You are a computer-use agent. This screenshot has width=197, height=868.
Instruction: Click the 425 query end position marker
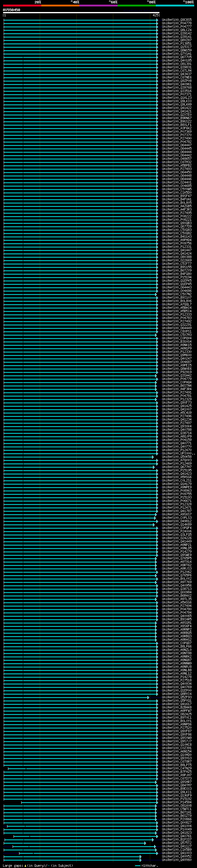pos(155,15)
